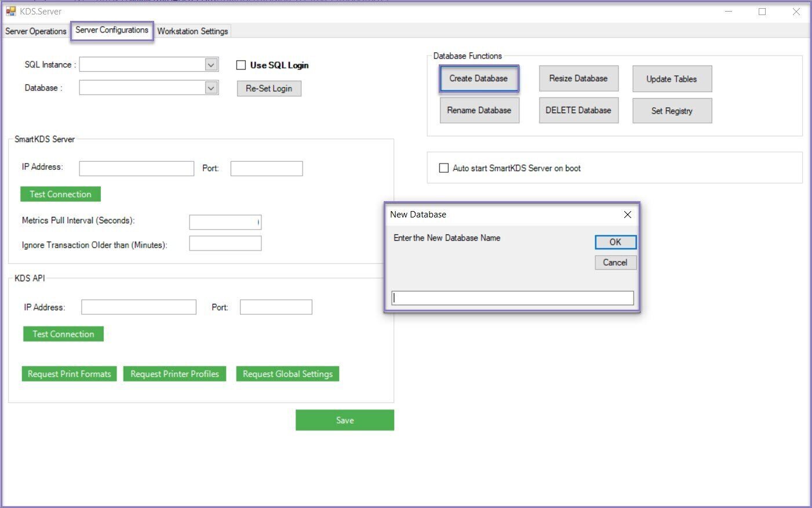Viewport: 812px width, 508px height.
Task: Click the green Save button
Action: (344, 420)
